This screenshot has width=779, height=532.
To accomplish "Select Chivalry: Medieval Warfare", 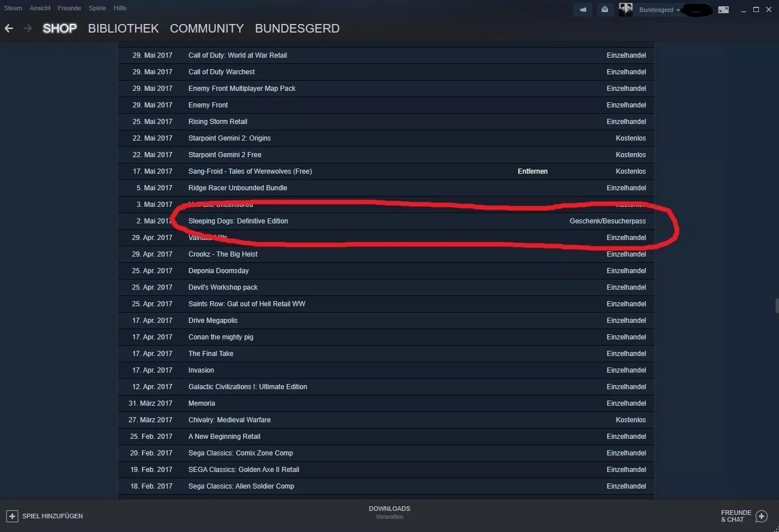I will pyautogui.click(x=229, y=420).
